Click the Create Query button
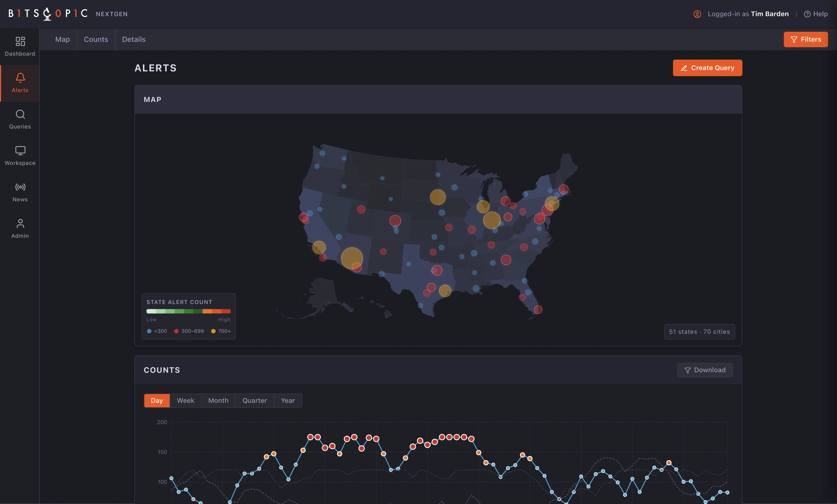The height and width of the screenshot is (504, 837). [707, 68]
